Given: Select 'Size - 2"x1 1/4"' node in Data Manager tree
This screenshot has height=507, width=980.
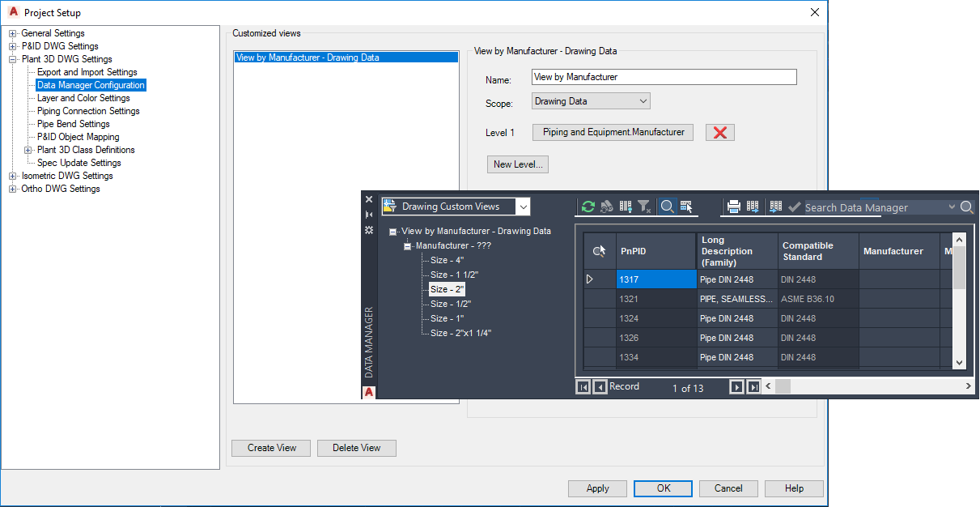Looking at the screenshot, I should pyautogui.click(x=460, y=333).
